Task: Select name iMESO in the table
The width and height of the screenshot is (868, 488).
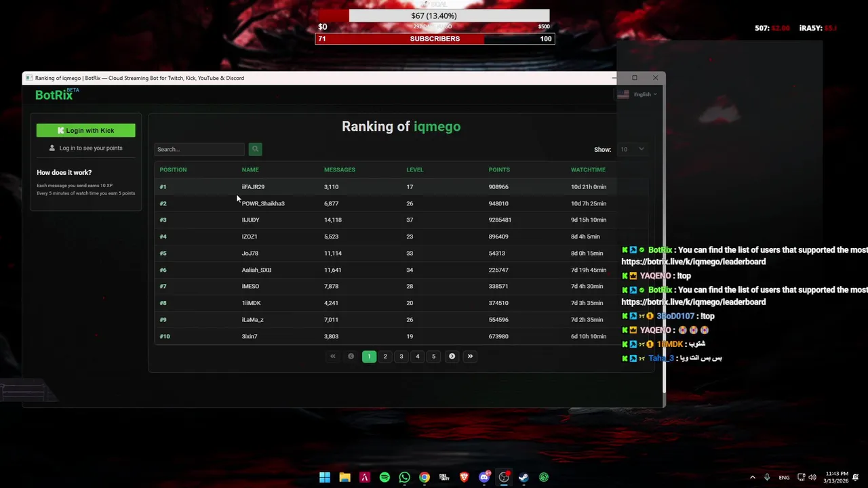Action: [x=250, y=287]
